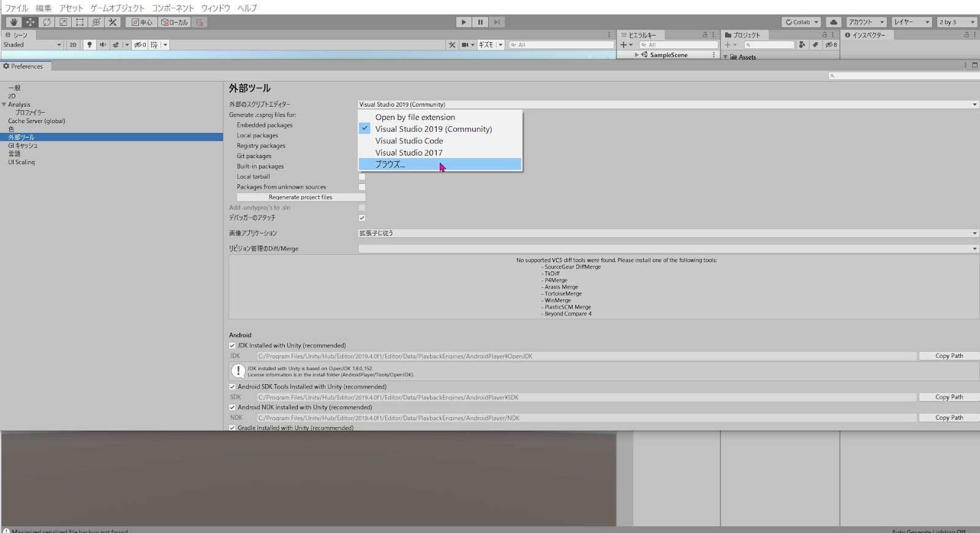Viewport: 980px width, 533px height.
Task: Open the ファイル menu
Action: [17, 8]
